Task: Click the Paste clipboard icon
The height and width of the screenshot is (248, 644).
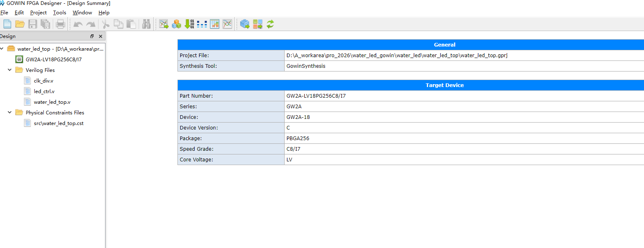Action: pyautogui.click(x=131, y=24)
